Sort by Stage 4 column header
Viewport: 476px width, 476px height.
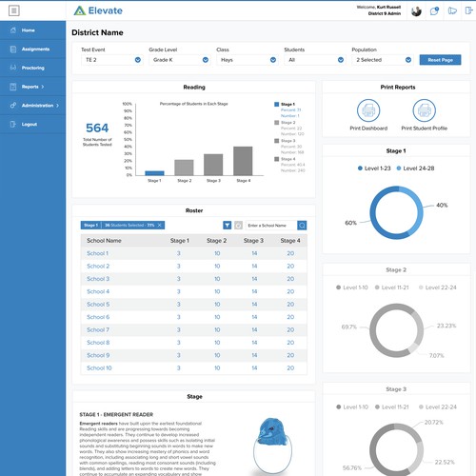coord(290,241)
